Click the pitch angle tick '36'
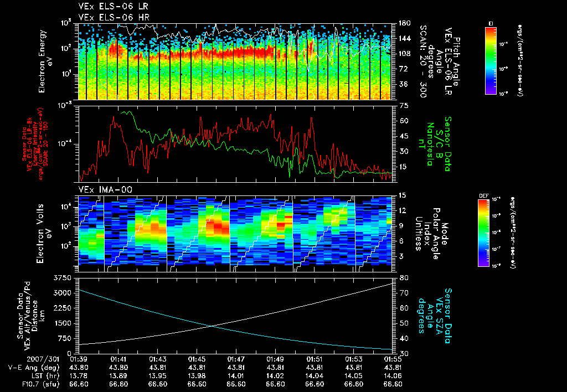 click(x=403, y=84)
